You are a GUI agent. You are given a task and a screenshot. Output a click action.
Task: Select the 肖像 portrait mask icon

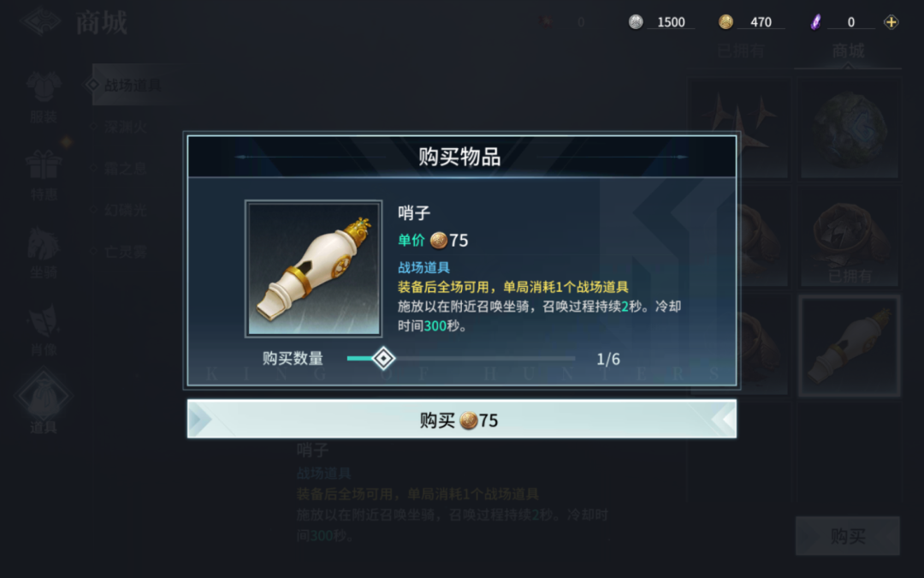coord(44,321)
